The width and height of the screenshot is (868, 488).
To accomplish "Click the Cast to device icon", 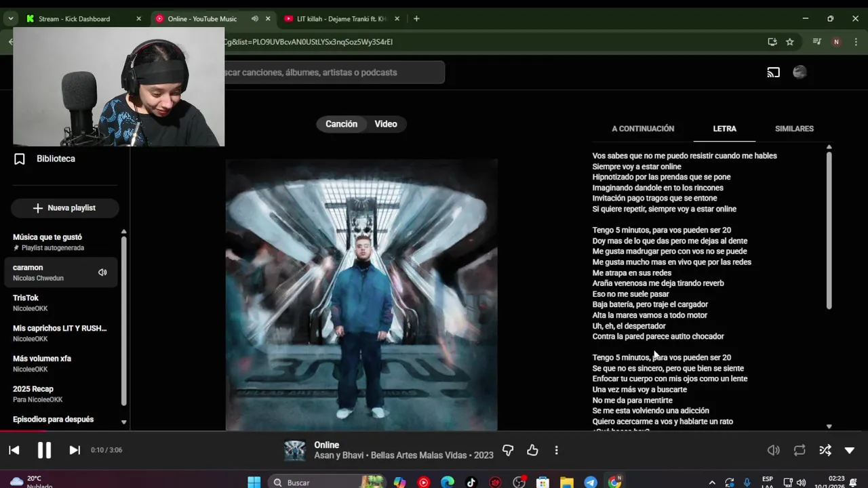I will click(x=773, y=73).
